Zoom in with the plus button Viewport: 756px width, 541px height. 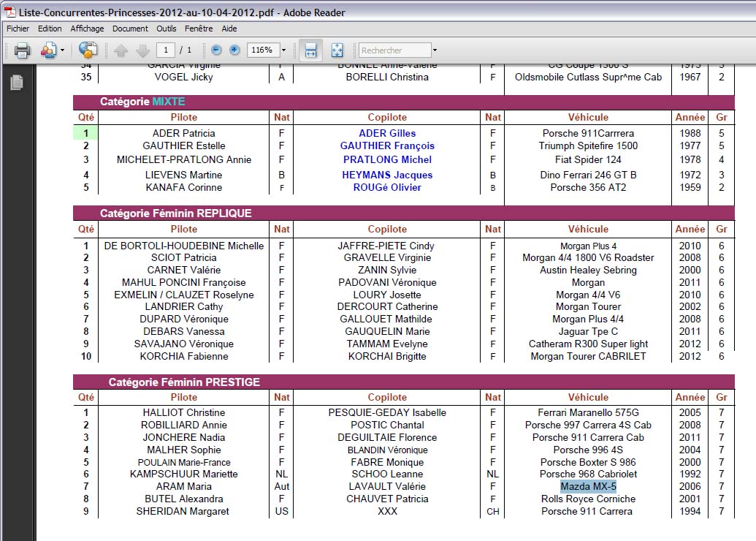(234, 50)
